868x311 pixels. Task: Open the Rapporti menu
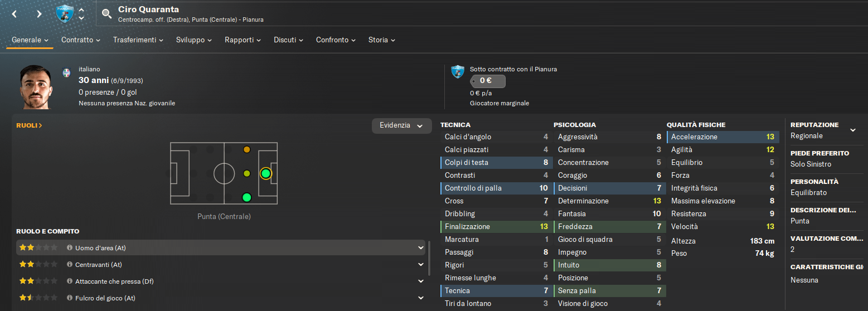tap(243, 40)
